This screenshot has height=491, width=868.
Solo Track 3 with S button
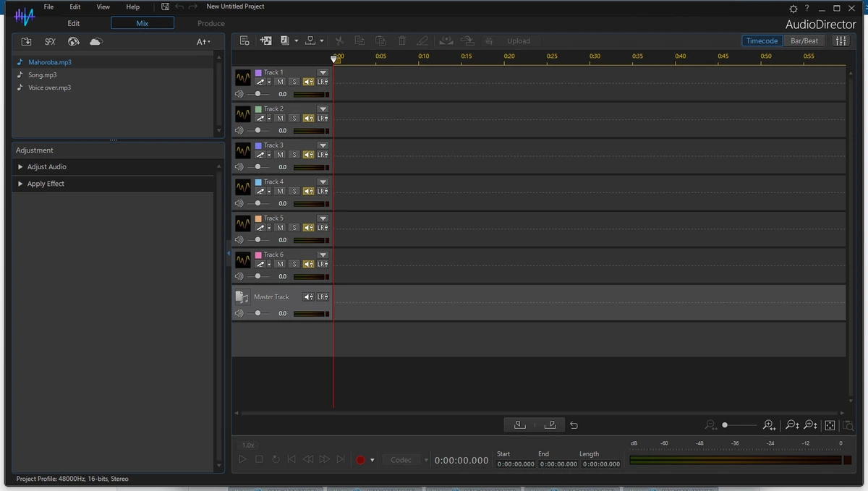pos(294,155)
